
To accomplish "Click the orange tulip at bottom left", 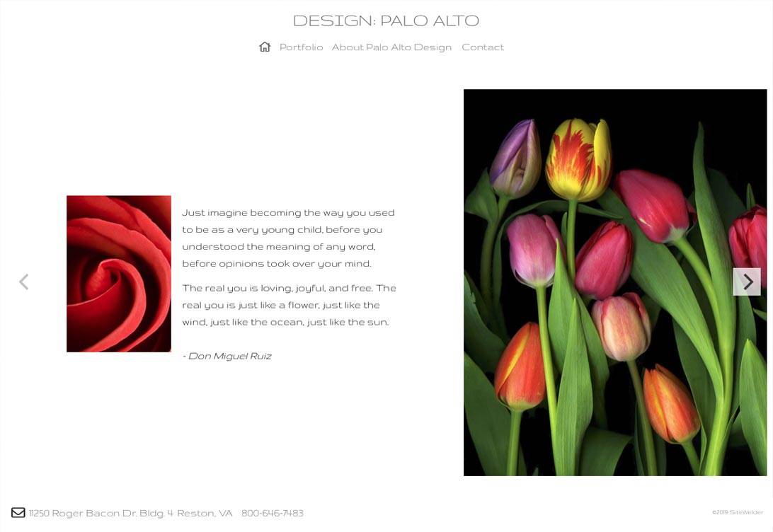I will point(520,366).
